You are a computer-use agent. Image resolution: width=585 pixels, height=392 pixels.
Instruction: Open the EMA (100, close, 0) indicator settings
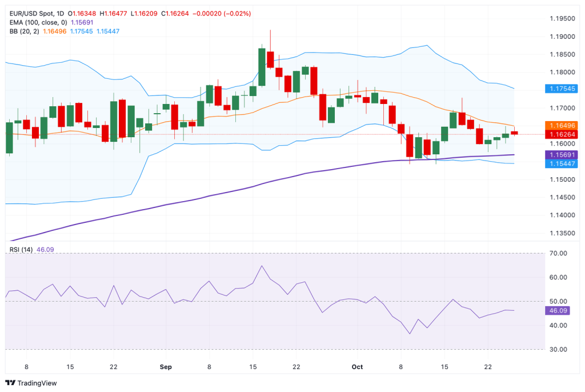coord(39,21)
